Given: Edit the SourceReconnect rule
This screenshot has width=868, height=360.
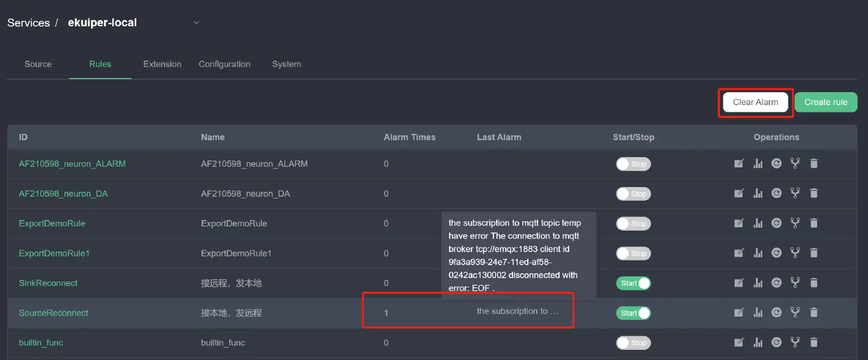Looking at the screenshot, I should (739, 313).
